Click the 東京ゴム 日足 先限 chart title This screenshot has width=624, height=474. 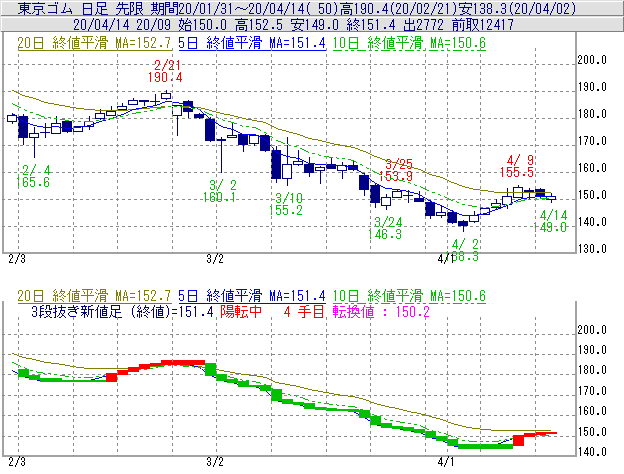point(83,8)
